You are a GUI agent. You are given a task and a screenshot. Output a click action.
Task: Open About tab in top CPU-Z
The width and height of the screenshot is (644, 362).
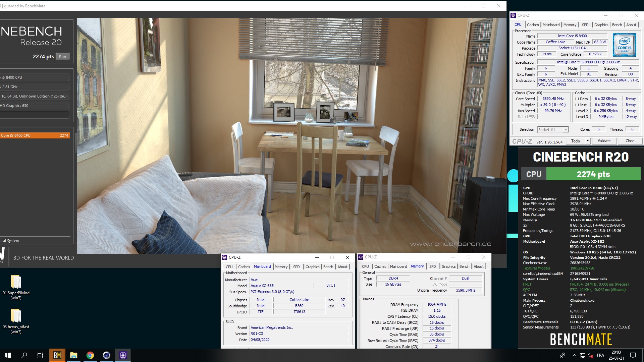(631, 25)
